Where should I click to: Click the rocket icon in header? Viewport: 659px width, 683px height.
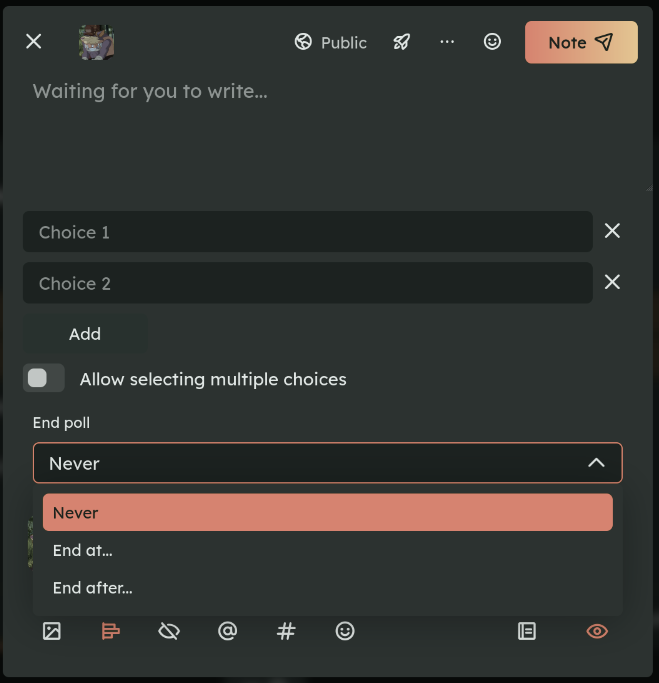[x=401, y=42]
